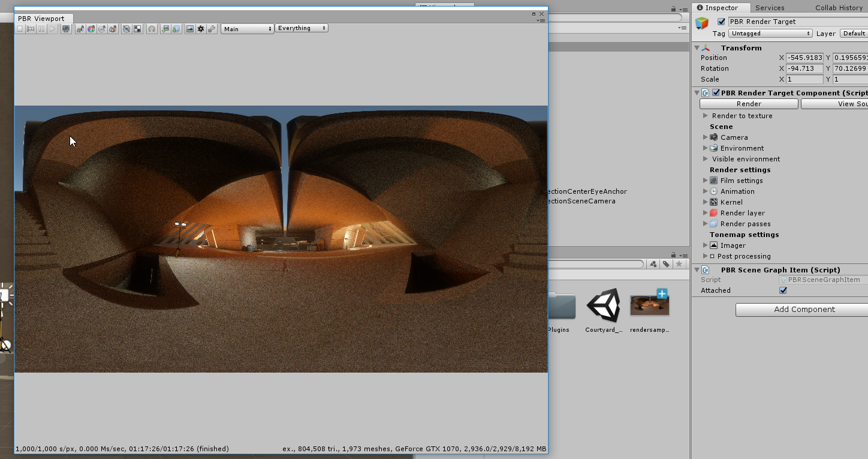Switch to the Collab History tab
The image size is (868, 459).
tap(838, 8)
